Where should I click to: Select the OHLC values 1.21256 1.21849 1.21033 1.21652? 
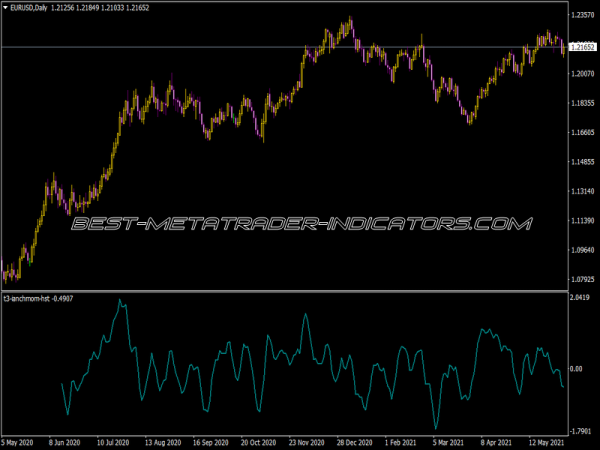[x=100, y=8]
